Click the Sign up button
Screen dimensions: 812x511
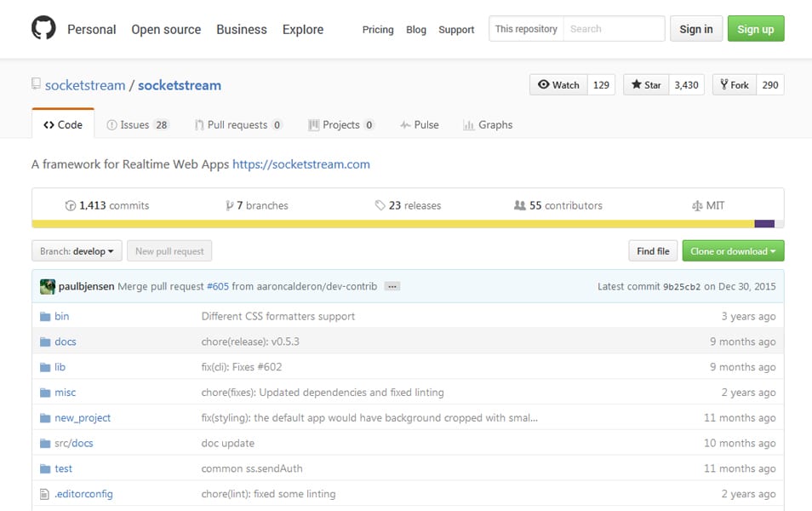(756, 28)
